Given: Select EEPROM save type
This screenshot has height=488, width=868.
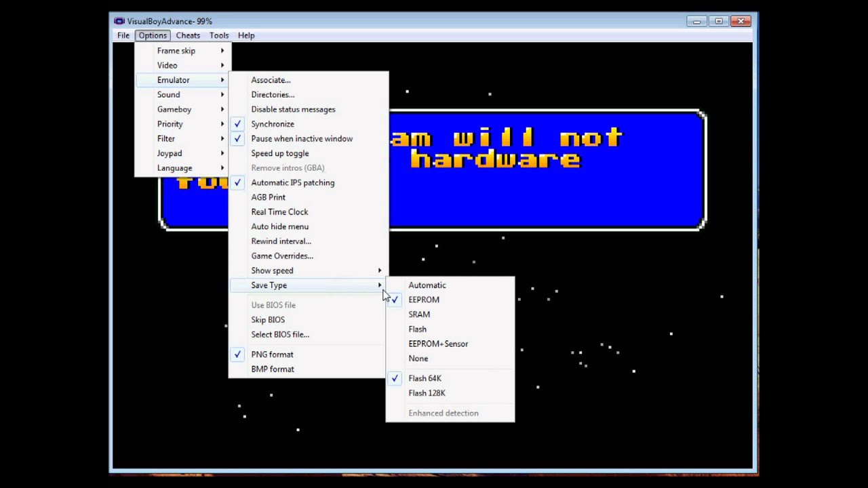Looking at the screenshot, I should [450, 300].
